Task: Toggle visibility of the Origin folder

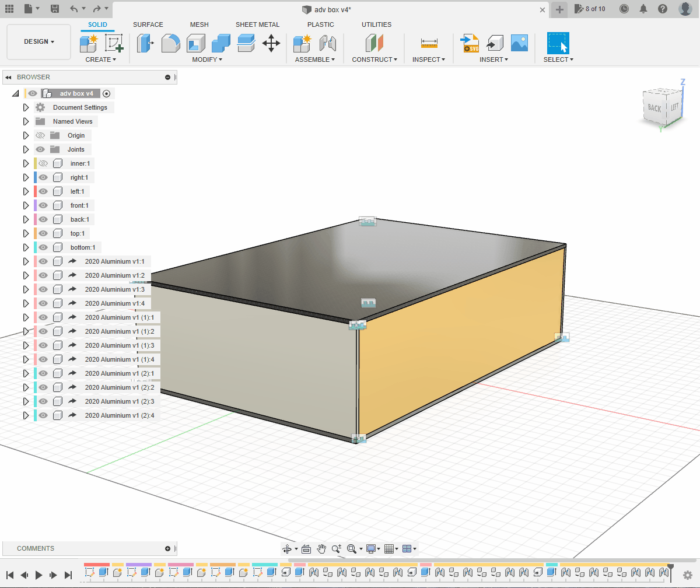Action: point(40,135)
